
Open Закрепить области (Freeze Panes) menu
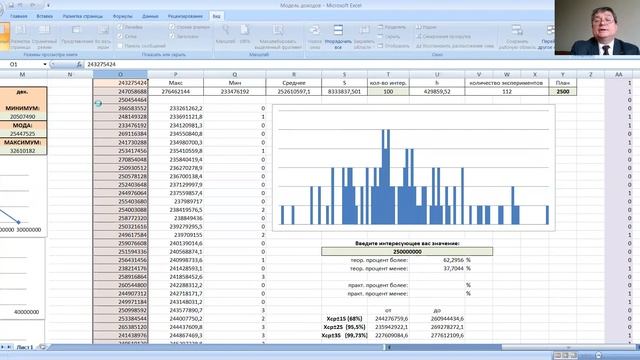point(364,36)
